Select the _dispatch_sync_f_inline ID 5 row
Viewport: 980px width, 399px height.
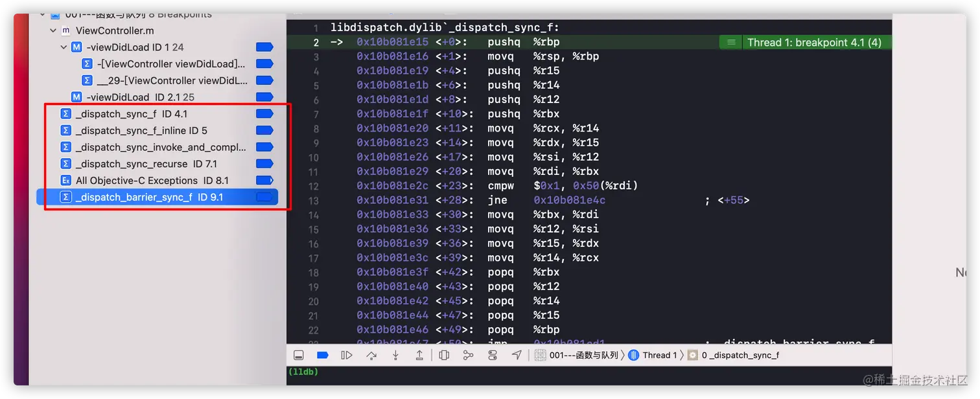(x=157, y=130)
